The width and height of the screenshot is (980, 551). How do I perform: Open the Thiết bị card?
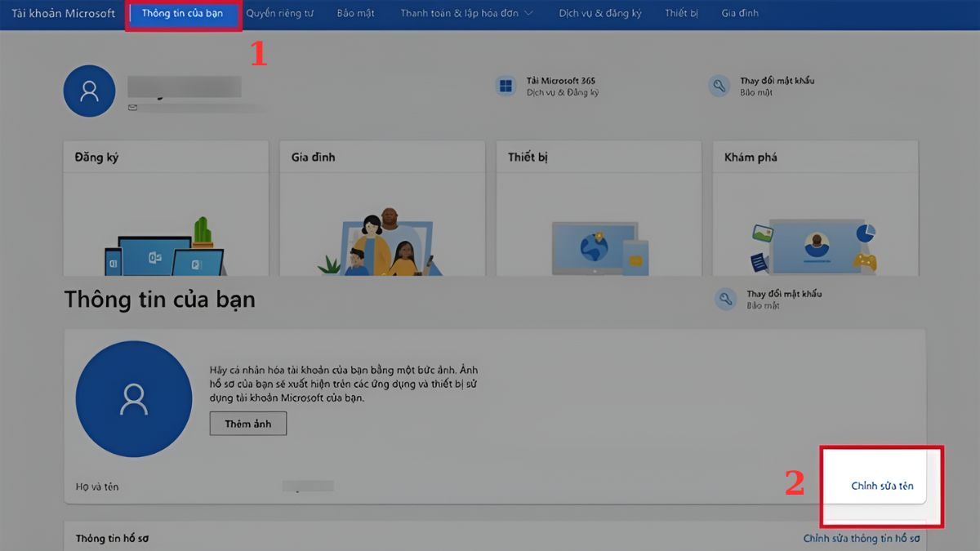pos(599,208)
